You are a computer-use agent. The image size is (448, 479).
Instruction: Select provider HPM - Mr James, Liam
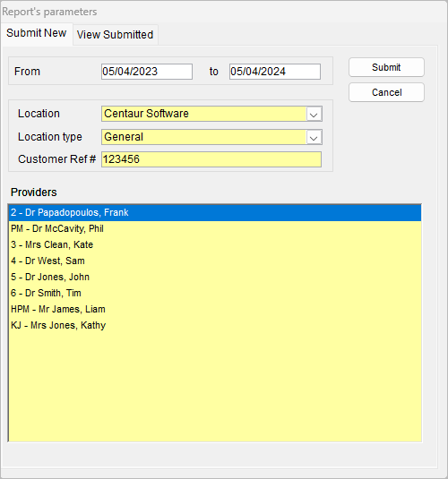(215, 309)
